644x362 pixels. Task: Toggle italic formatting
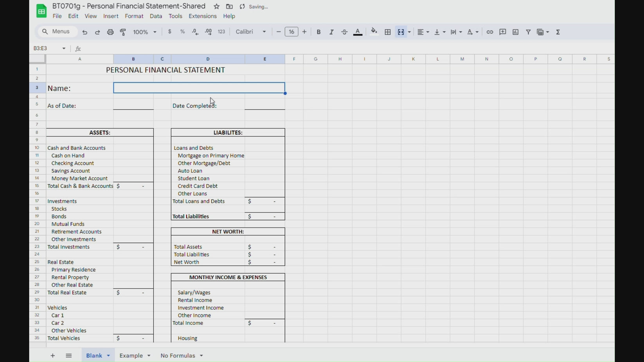coord(331,32)
